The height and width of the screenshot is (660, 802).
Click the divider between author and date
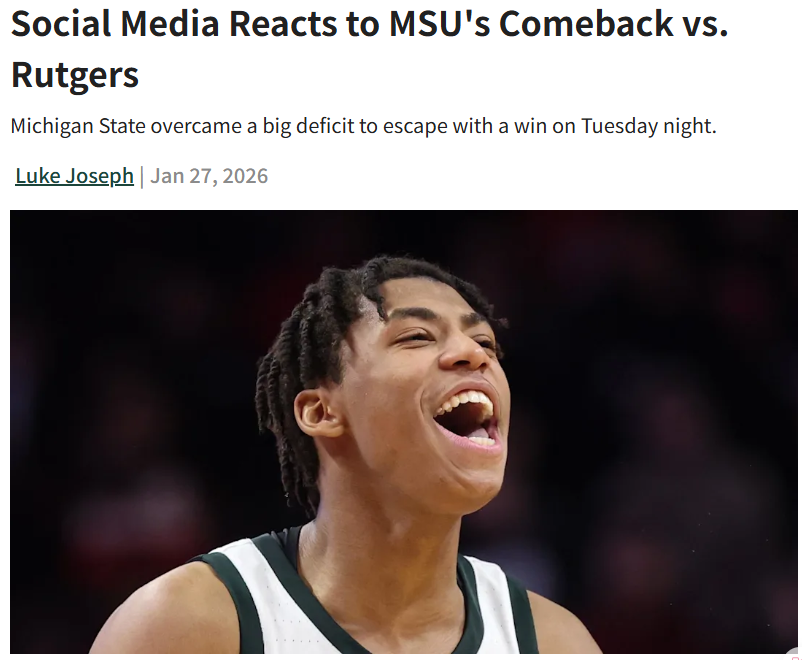point(142,177)
